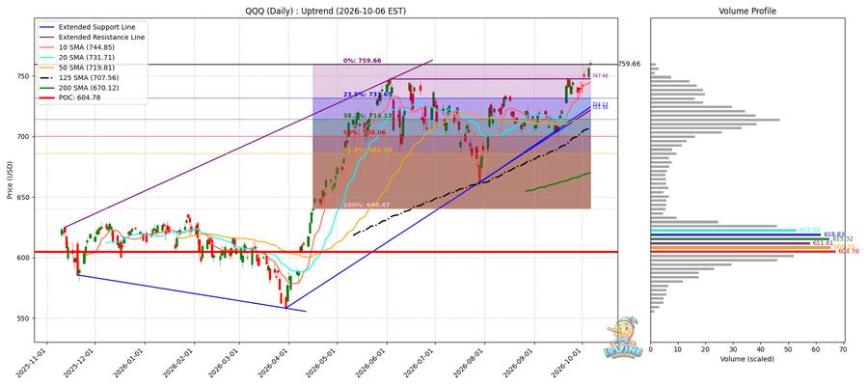Image resolution: width=868 pixels, height=386 pixels.
Task: Click the 61.8% Fibonacci level label
Action: [367, 151]
